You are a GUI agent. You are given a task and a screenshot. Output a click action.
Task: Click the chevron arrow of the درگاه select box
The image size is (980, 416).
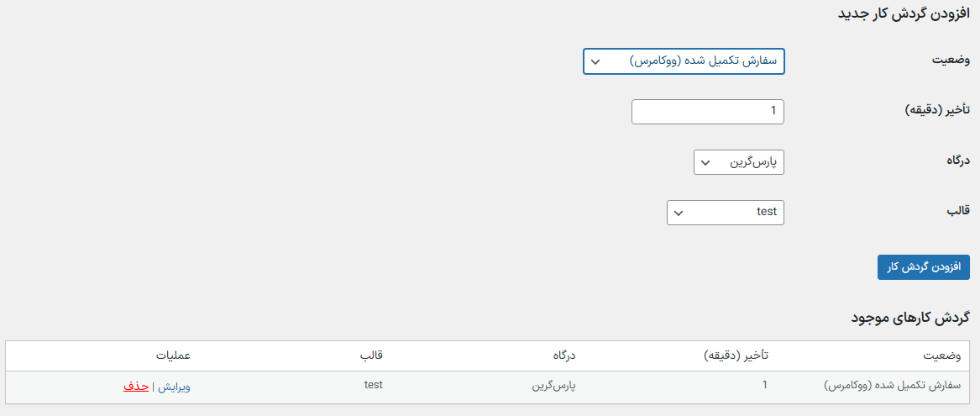[x=705, y=163]
